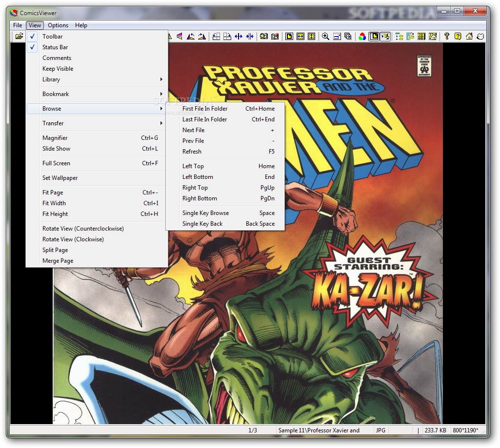Click the rotate clockwise toolbar icon
Screen dimensions: 500x448
click(202, 37)
